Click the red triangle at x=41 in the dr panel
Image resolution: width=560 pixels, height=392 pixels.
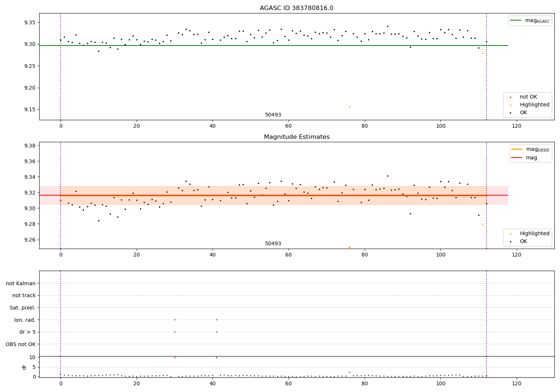tap(217, 357)
